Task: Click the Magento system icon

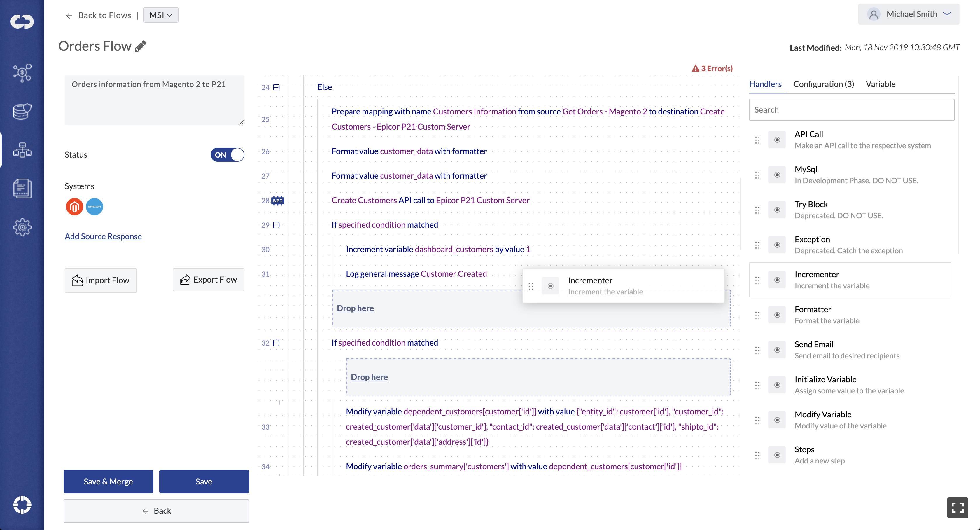Action: coord(75,207)
